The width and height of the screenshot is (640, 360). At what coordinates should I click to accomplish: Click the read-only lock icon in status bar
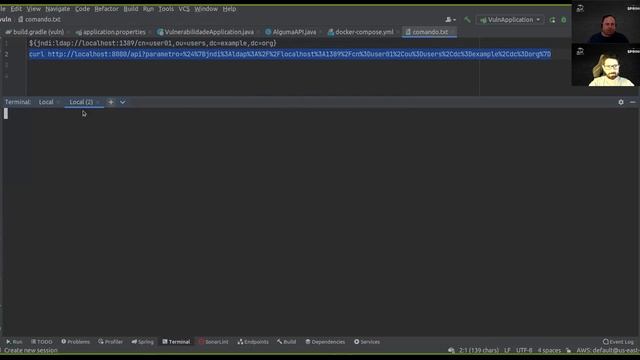tap(569, 350)
